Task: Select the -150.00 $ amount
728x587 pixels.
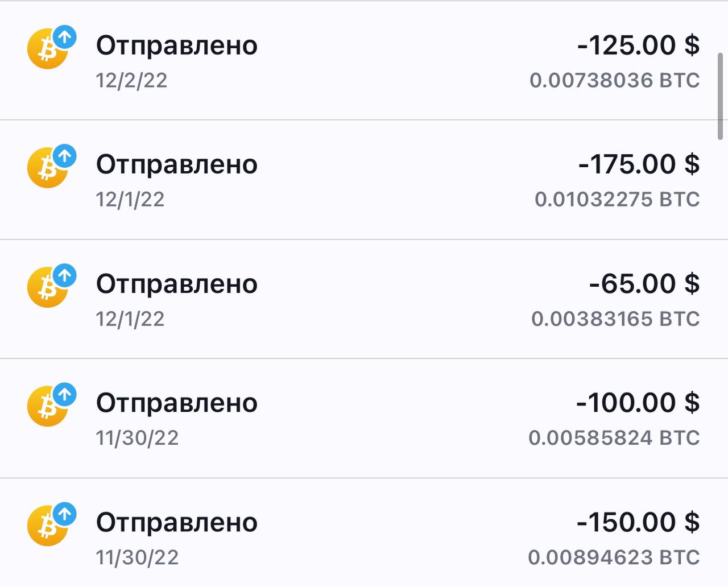Action: point(638,522)
